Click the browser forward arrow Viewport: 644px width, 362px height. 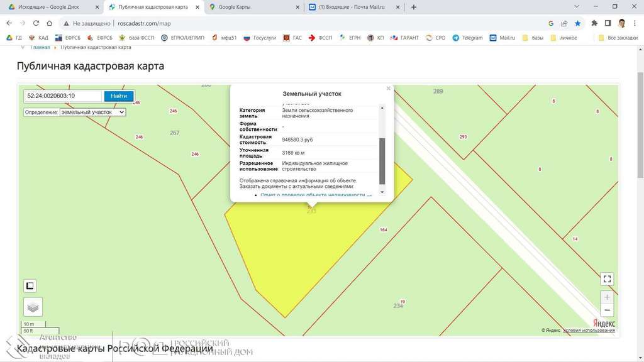pos(23,23)
